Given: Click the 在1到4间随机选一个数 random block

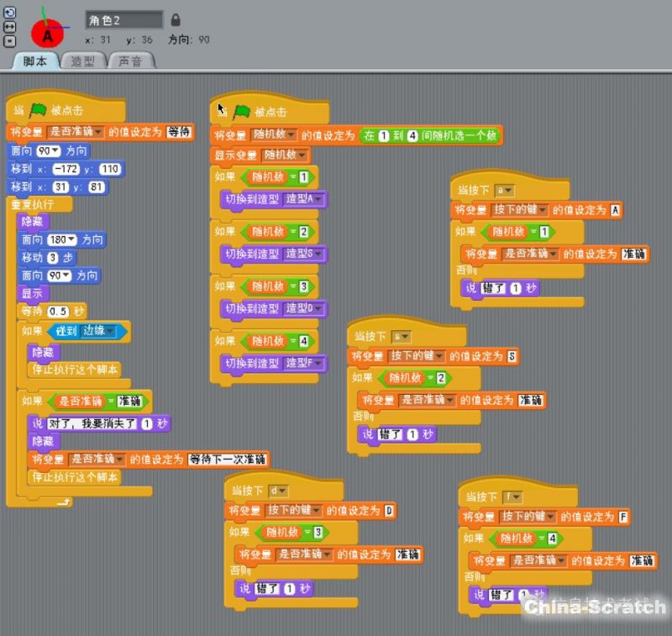Looking at the screenshot, I should pyautogui.click(x=428, y=135).
